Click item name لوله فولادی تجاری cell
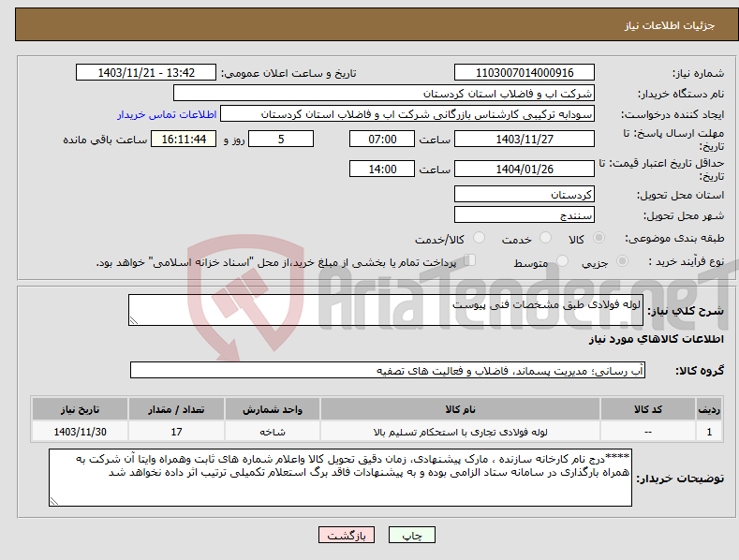Viewport: 739px width, 560px height. pos(460,432)
